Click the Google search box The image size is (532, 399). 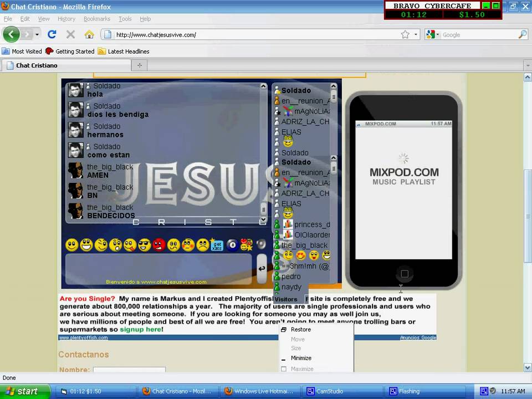(479, 34)
